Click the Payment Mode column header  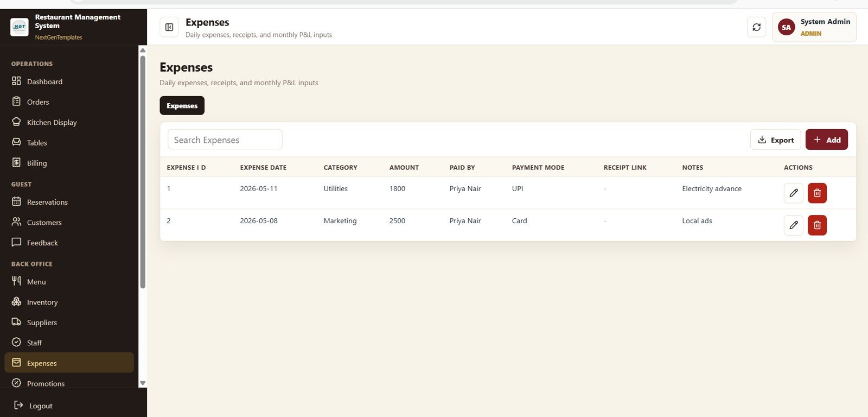[x=538, y=167]
